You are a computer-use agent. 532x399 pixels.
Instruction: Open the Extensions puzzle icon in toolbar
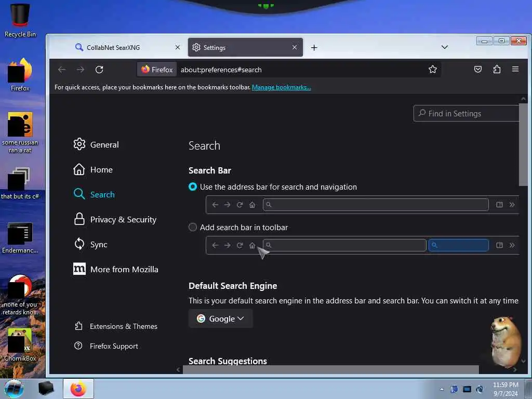pos(497,70)
